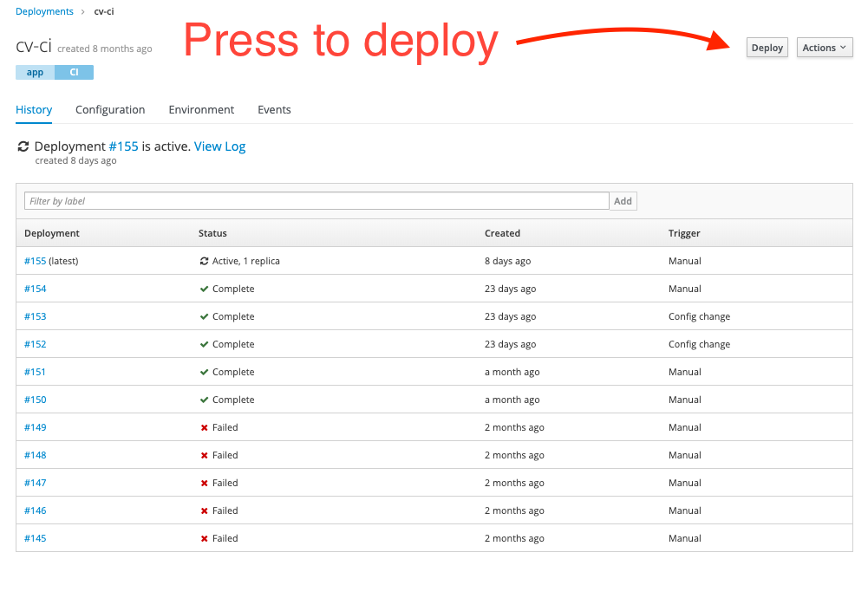Open the Environment tab
This screenshot has width=868, height=611.
pos(200,109)
